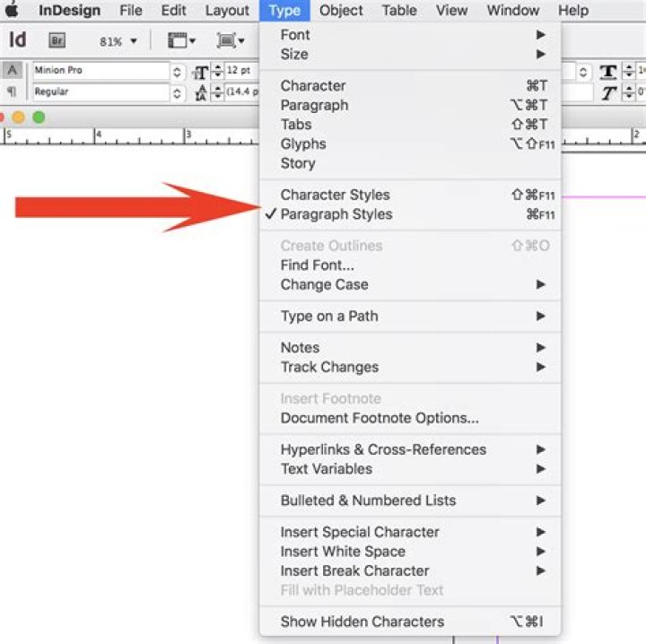Screen dimensions: 646x644
Task: Open the InDesign application menu
Action: (69, 10)
